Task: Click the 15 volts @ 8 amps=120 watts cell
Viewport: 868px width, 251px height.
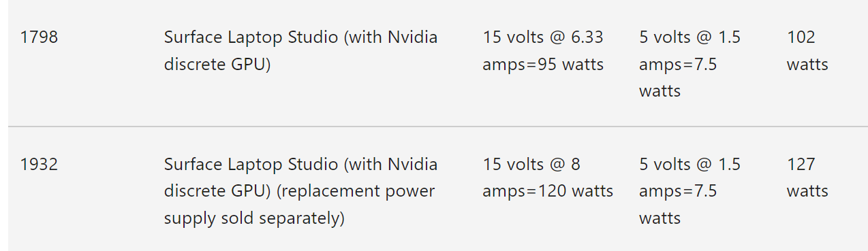Action: pyautogui.click(x=548, y=178)
